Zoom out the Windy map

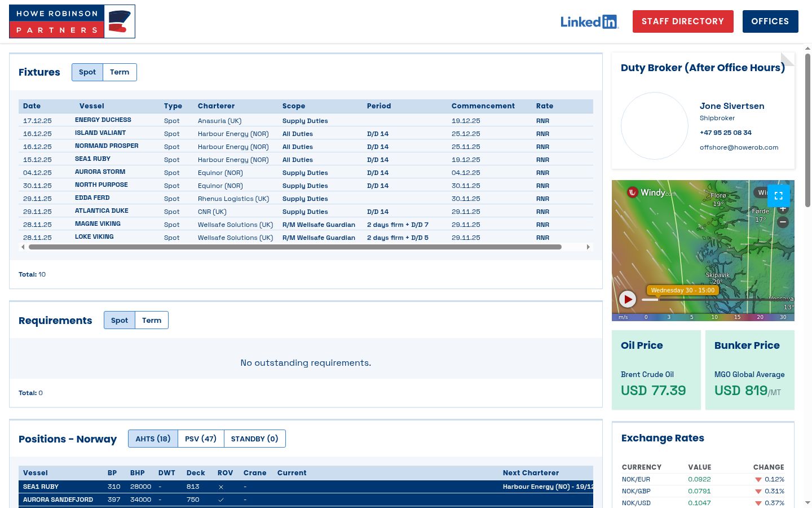click(783, 222)
